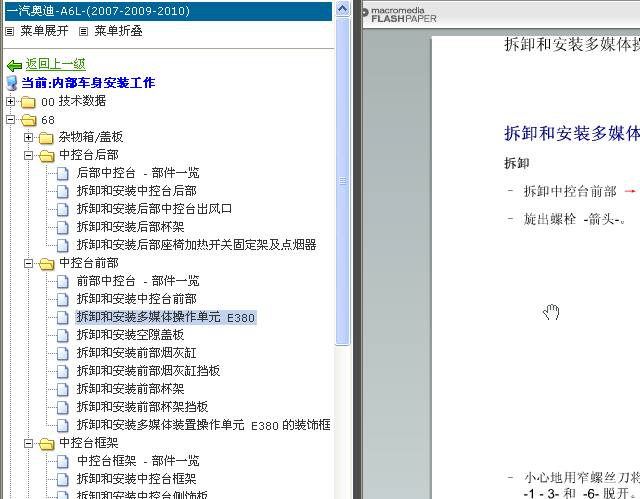
Task: Click the 菜单折叠 collapse-all option
Action: tap(118, 31)
